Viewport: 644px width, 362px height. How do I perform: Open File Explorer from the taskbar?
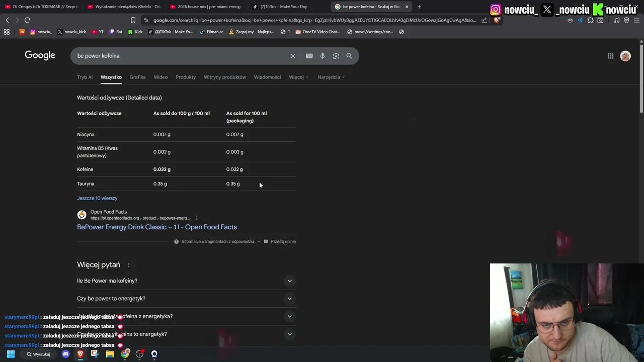tap(110, 354)
